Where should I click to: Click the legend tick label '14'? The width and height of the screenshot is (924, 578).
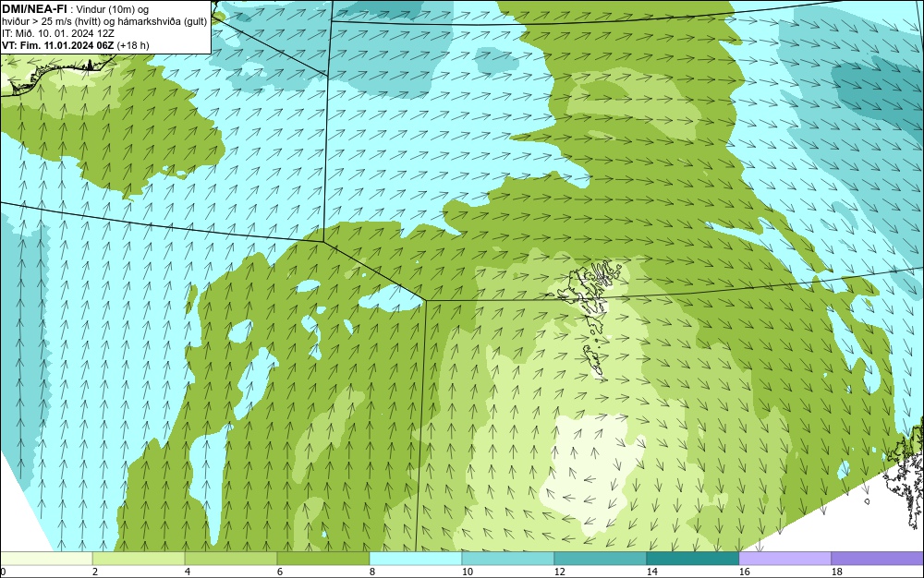tap(651, 572)
